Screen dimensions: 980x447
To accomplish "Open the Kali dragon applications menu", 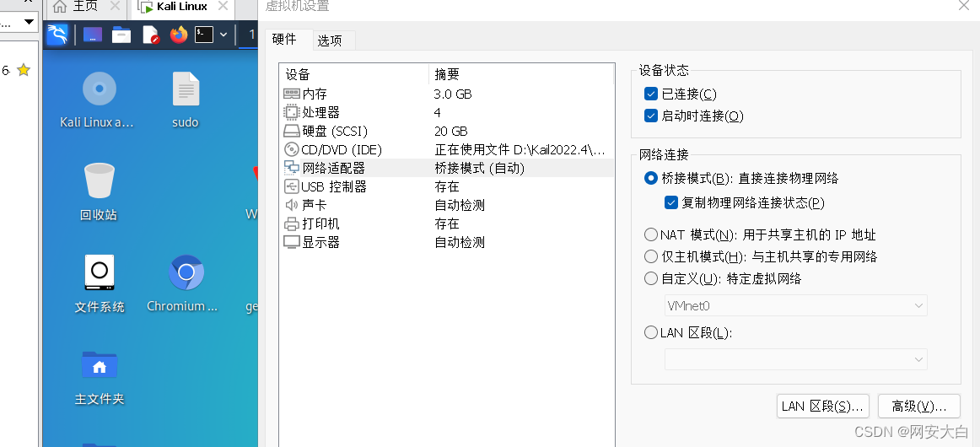I will pos(57,35).
